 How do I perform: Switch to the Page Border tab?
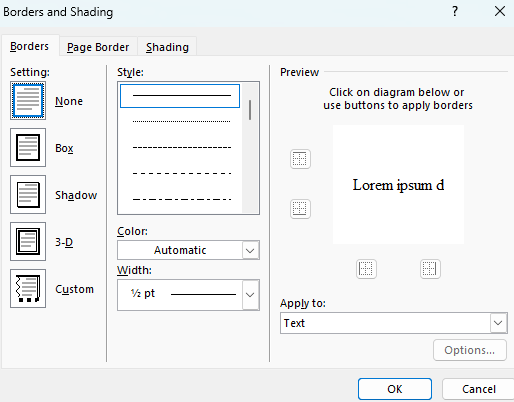pyautogui.click(x=98, y=47)
